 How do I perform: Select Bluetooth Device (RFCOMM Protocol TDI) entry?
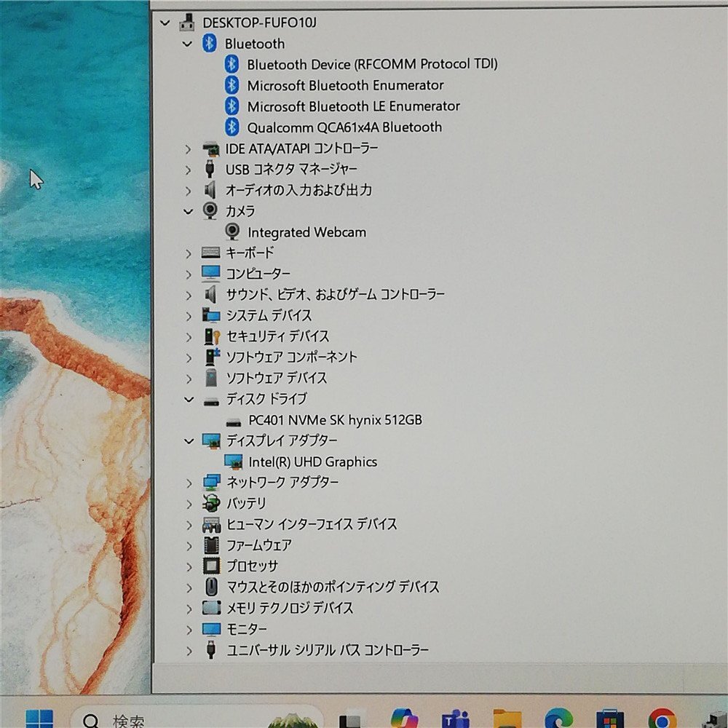coord(372,64)
